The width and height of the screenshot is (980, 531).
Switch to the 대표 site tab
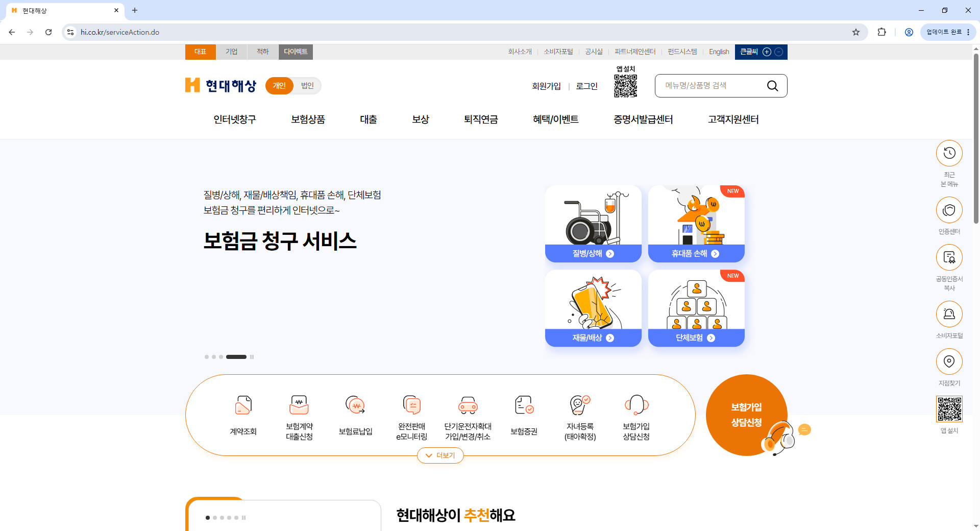click(x=200, y=52)
